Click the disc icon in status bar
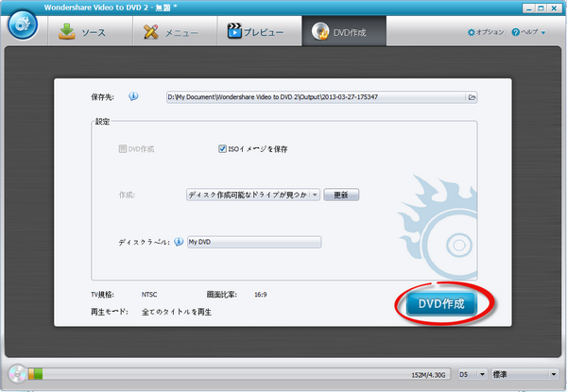567x392 pixels. [17, 374]
